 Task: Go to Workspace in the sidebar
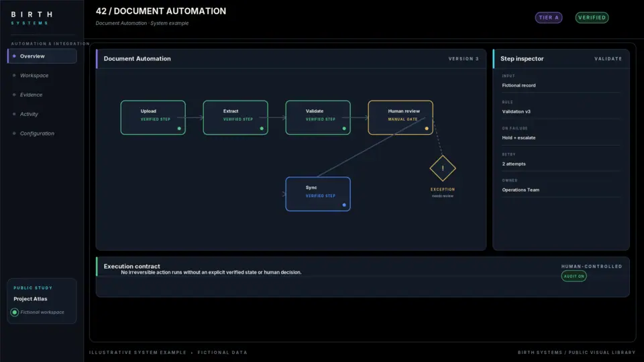coord(34,76)
